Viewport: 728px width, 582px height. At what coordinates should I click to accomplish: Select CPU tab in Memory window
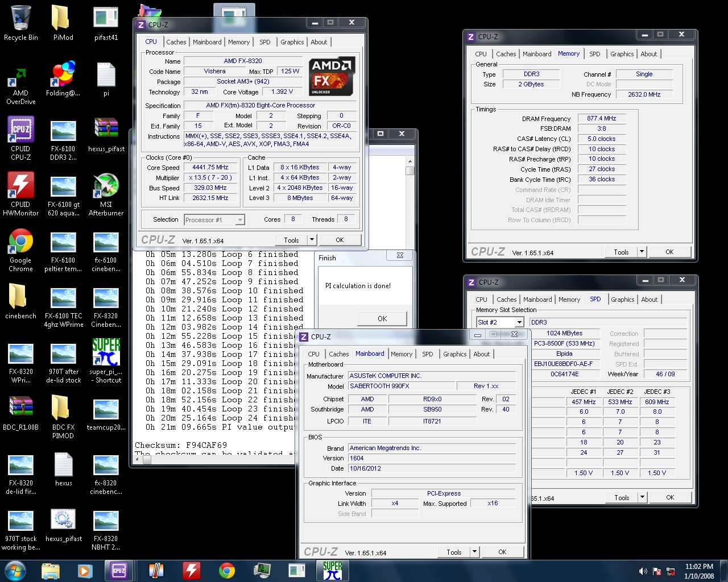[x=481, y=54]
